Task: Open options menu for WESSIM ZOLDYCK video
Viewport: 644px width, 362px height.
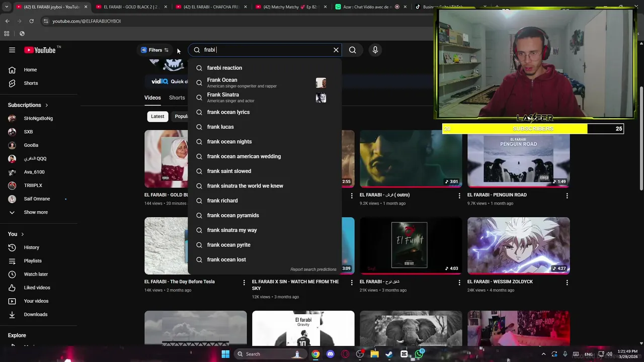Action: click(567, 283)
